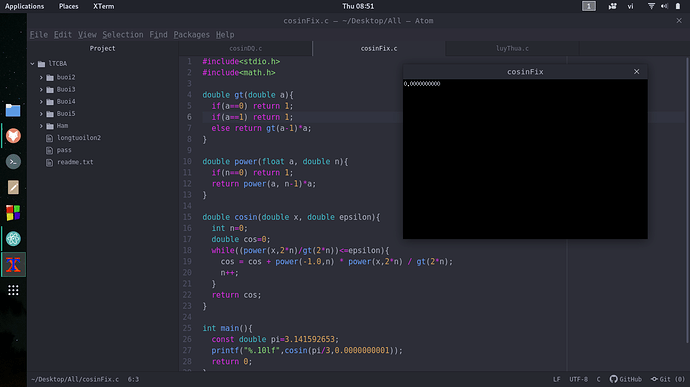The width and height of the screenshot is (690, 387).
Task: Click the pi=3.141592653 constant line
Action: 275,339
